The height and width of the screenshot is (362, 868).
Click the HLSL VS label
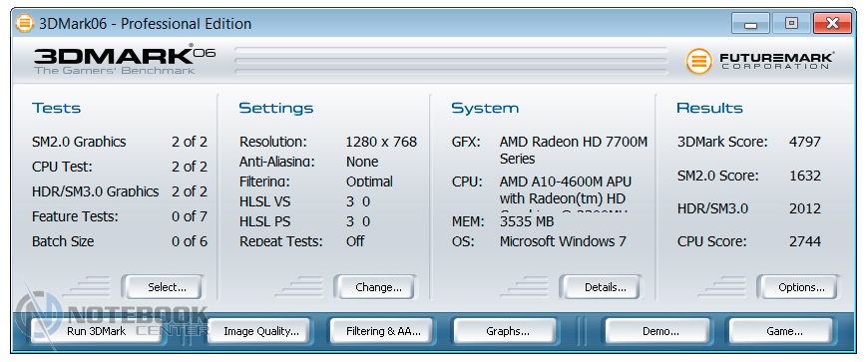pos(264,201)
